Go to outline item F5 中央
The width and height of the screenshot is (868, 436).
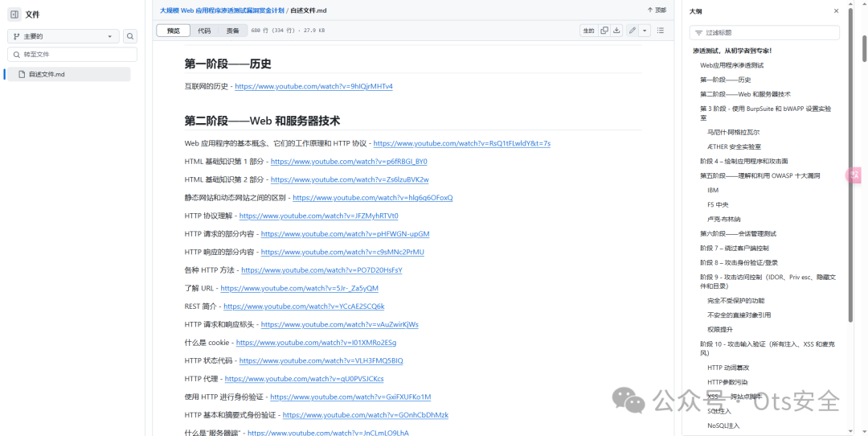[718, 204]
